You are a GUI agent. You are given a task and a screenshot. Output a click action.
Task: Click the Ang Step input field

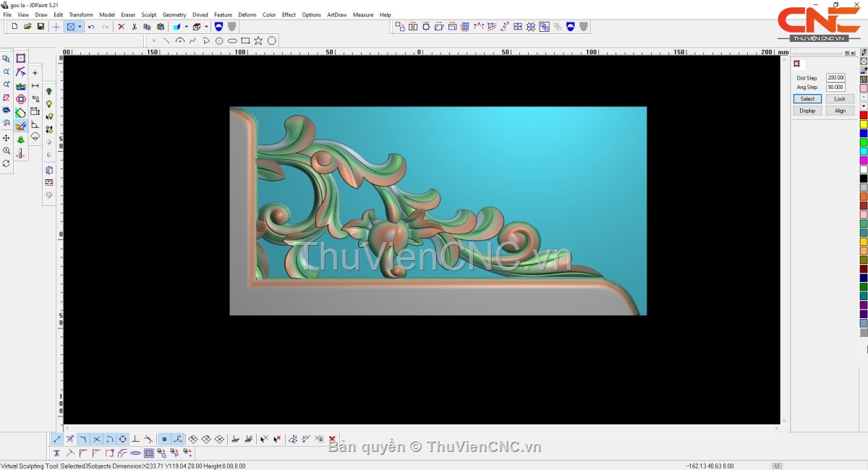point(835,87)
